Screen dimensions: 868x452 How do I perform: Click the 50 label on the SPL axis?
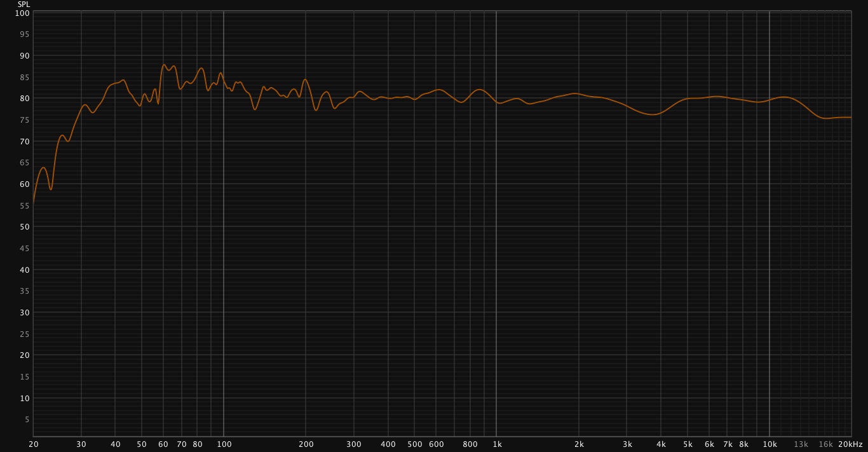pyautogui.click(x=23, y=227)
